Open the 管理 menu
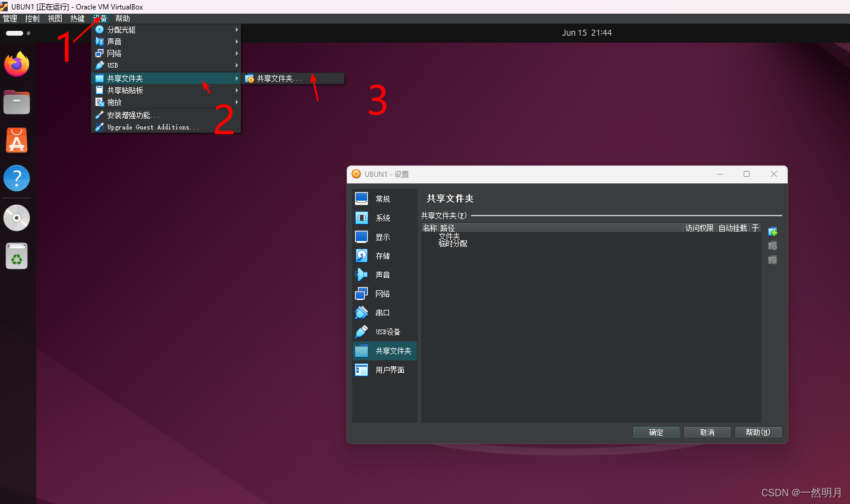 coord(10,18)
